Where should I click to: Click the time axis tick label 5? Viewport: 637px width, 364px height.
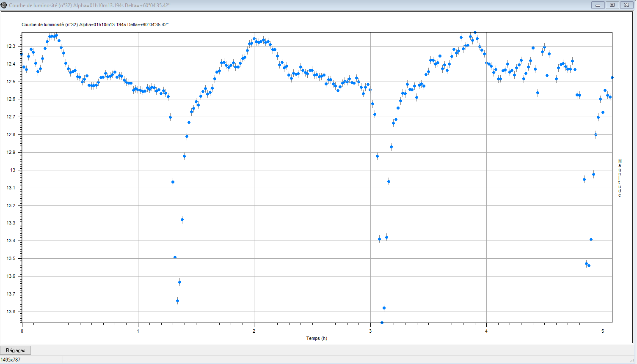point(603,331)
